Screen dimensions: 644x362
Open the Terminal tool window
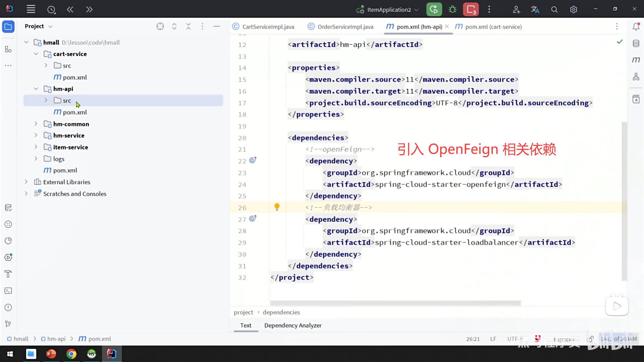pyautogui.click(x=8, y=291)
